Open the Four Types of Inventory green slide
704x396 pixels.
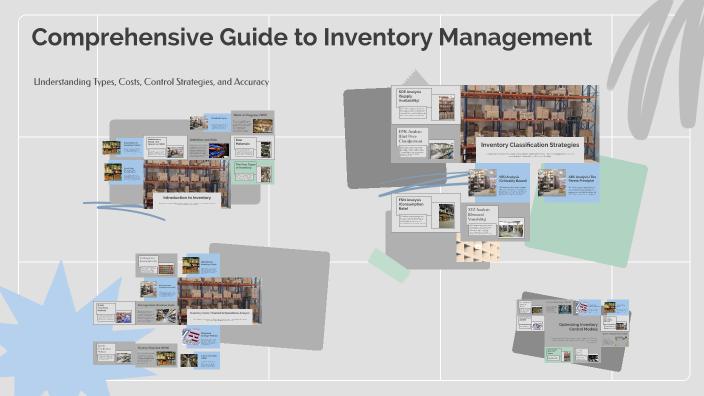pos(253,172)
